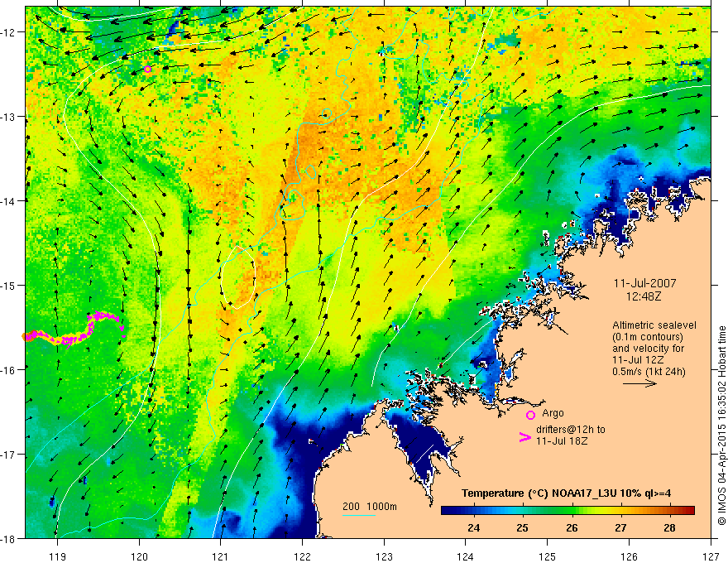
Task: Click the '(0.1m contours)' text
Action: coord(648,337)
